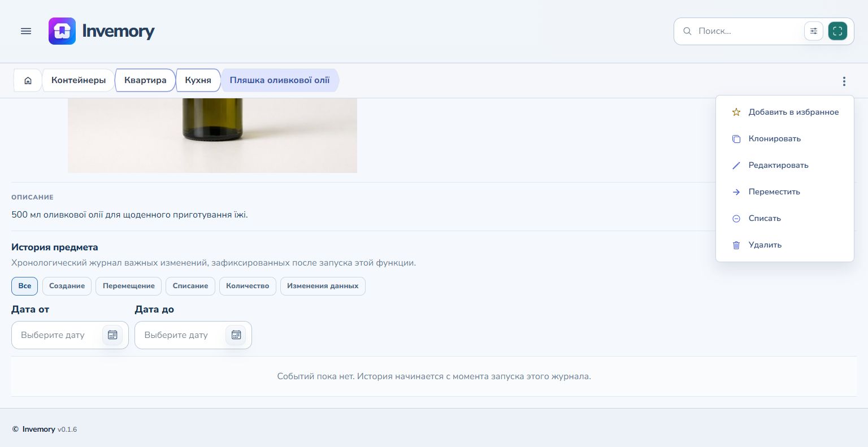Choose Переместить from the menu
Image resolution: width=868 pixels, height=447 pixels.
click(785, 192)
